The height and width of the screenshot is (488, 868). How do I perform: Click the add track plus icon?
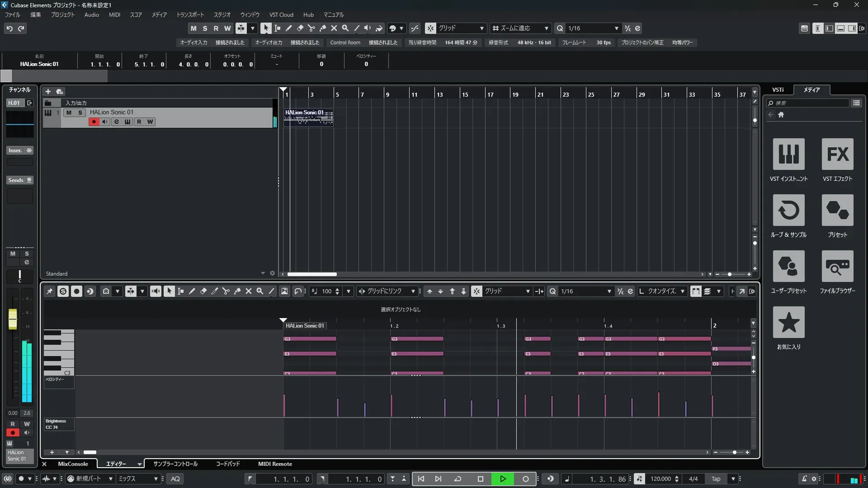(48, 91)
